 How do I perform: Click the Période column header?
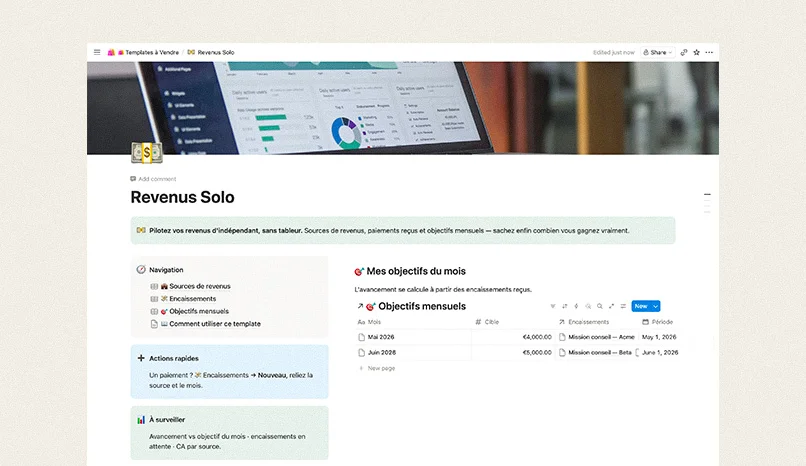657,322
